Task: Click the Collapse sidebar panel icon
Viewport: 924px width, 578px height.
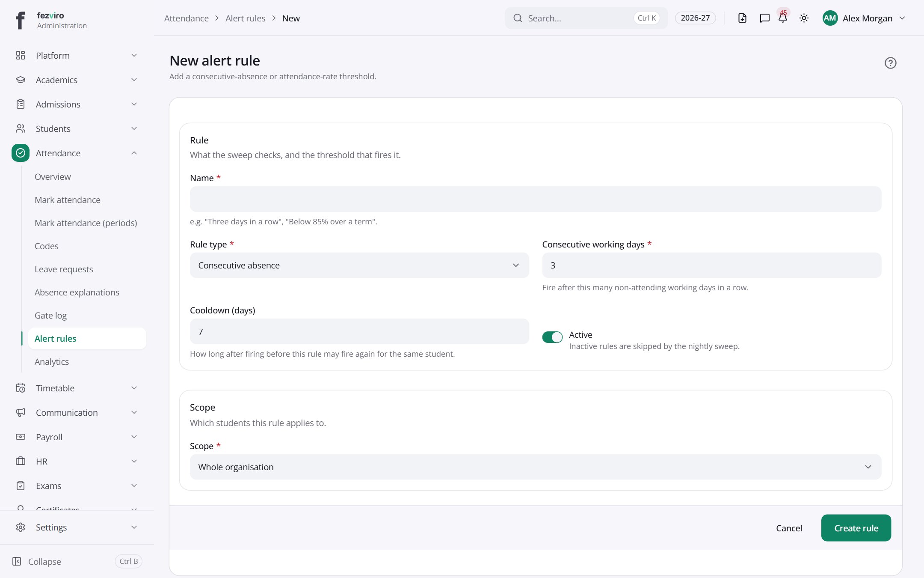Action: [x=17, y=561]
